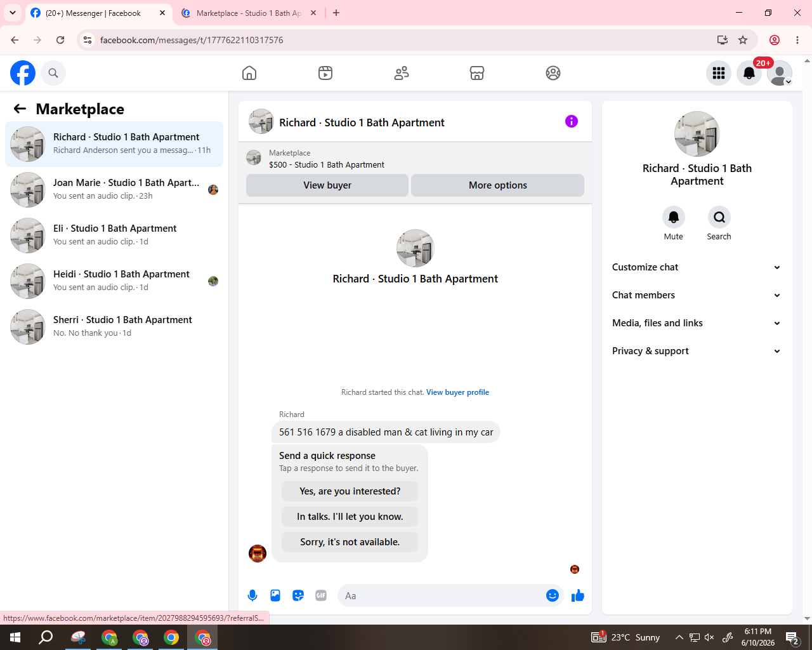812x650 pixels.
Task: Switch to the Messenger | Facebook browser tab
Action: tap(98, 13)
